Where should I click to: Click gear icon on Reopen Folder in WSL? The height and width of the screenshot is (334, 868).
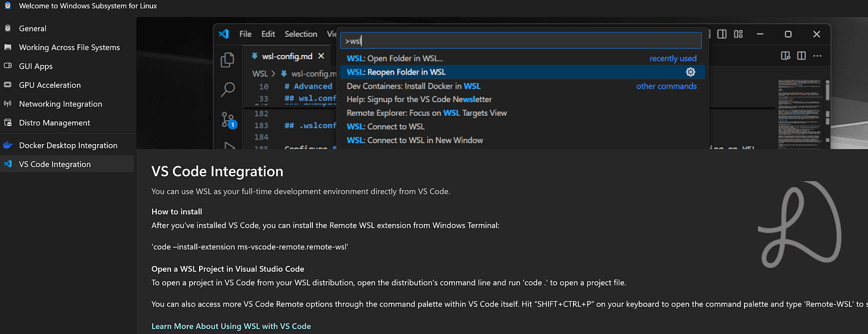click(690, 72)
